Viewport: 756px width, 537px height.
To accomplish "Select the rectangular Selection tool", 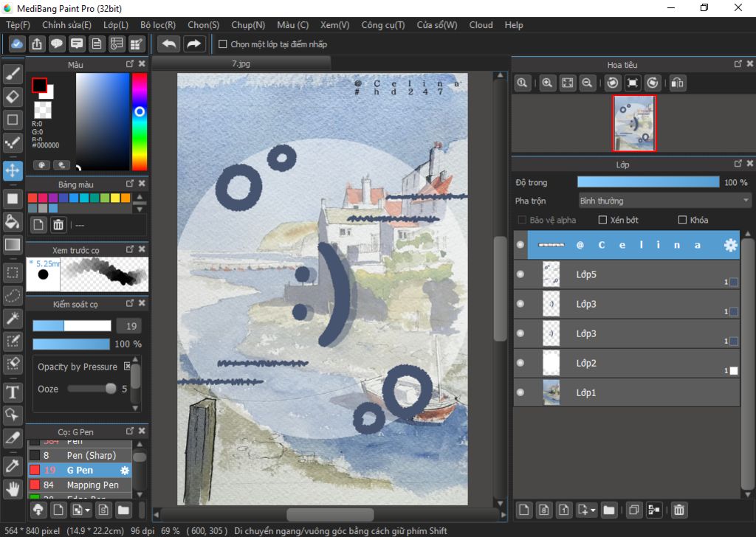I will point(13,273).
